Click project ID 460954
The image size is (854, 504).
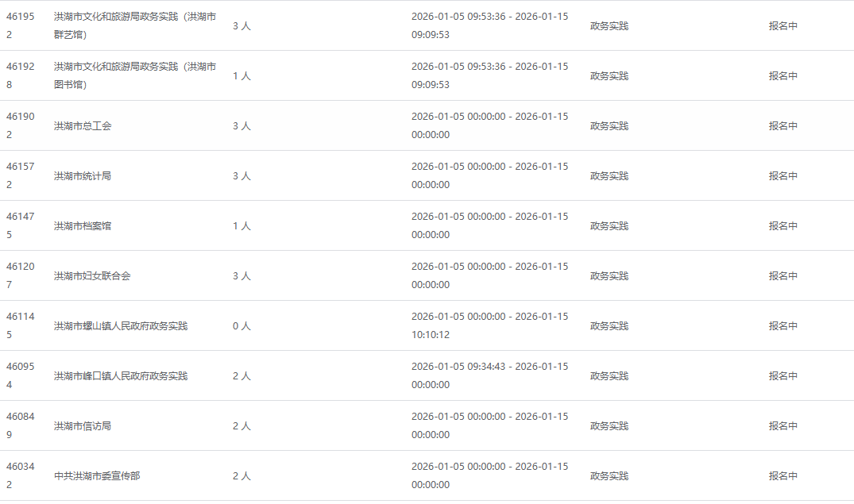tap(21, 375)
